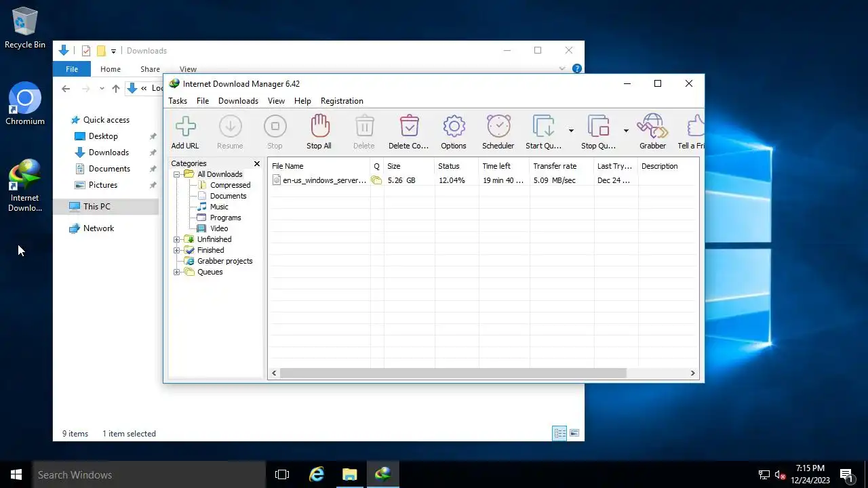868x488 pixels.
Task: Open the Registration menu
Action: 342,101
